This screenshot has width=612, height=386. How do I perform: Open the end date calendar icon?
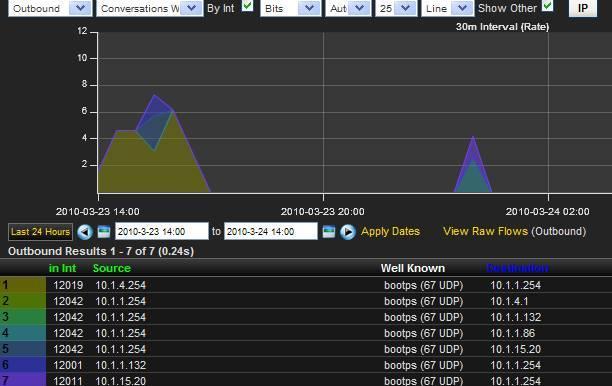click(x=329, y=232)
